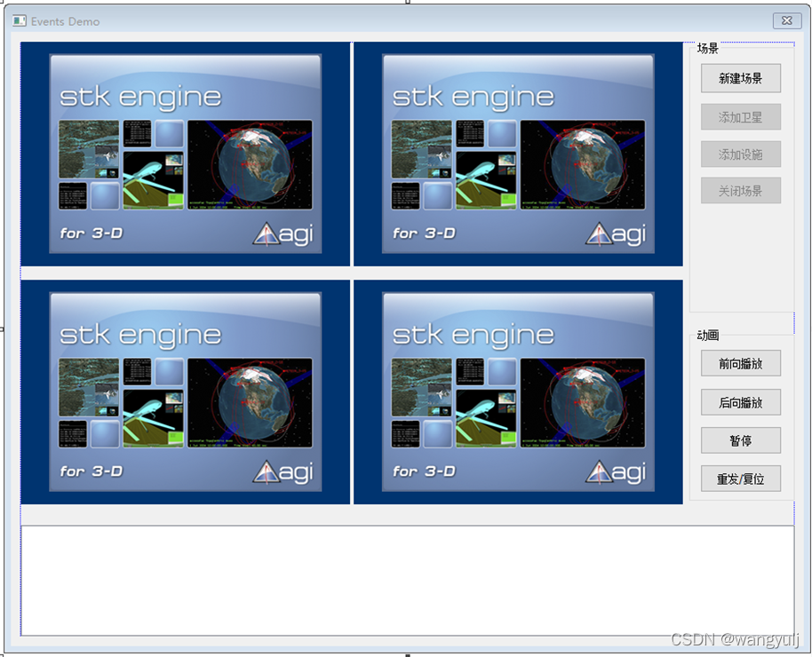This screenshot has width=812, height=657.
Task: Click the Events Demo title bar icon
Action: 20,20
